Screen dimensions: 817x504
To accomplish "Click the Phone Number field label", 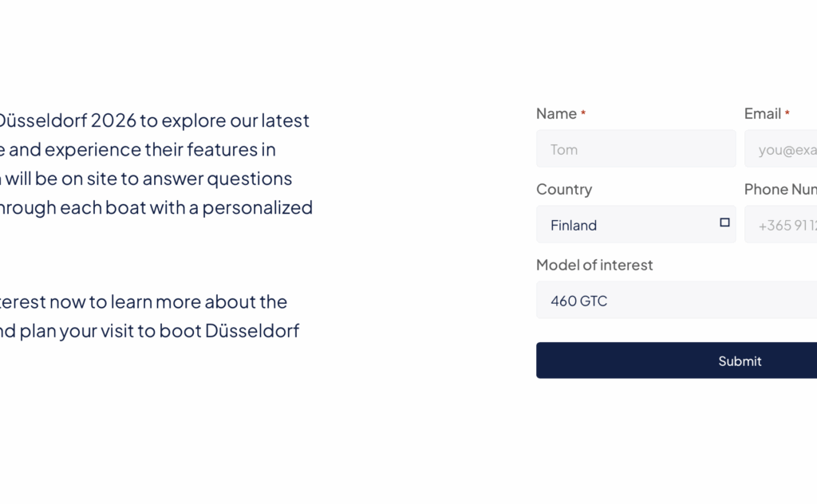I will 780,189.
